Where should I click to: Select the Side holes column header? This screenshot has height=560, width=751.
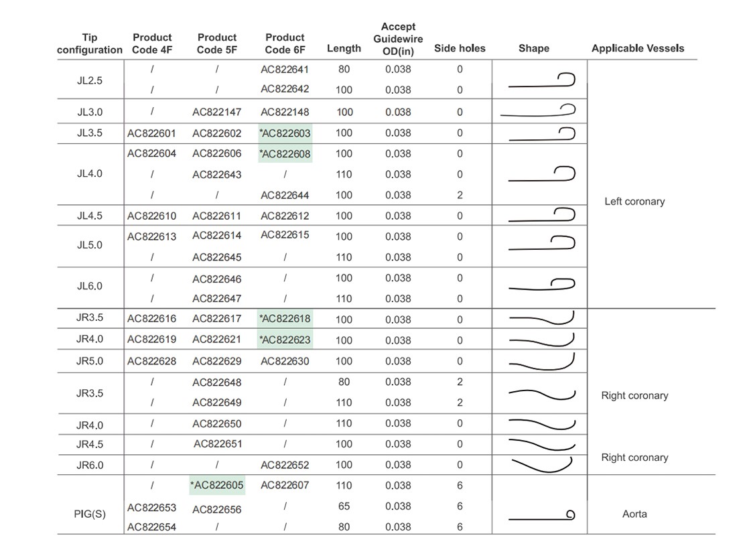460,48
